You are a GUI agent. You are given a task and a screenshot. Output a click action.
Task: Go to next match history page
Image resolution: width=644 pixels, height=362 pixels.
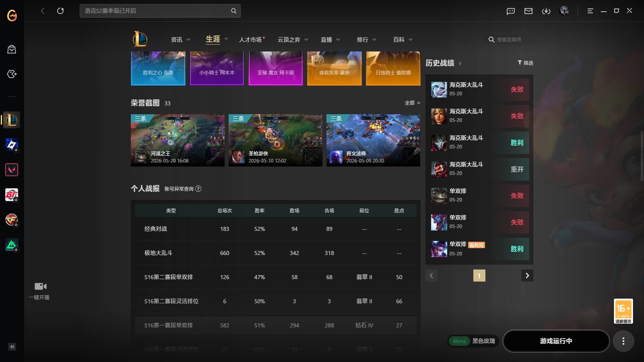click(x=527, y=276)
